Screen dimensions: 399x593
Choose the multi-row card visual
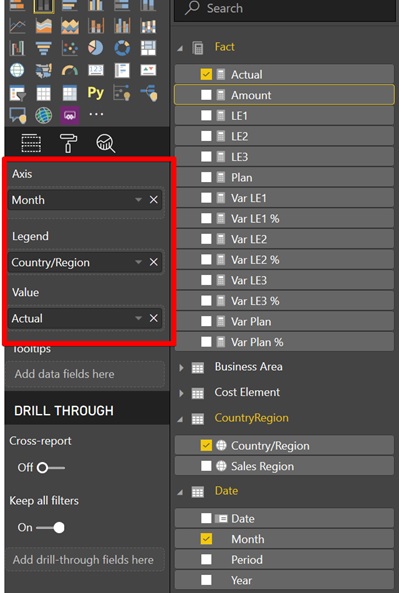(122, 70)
